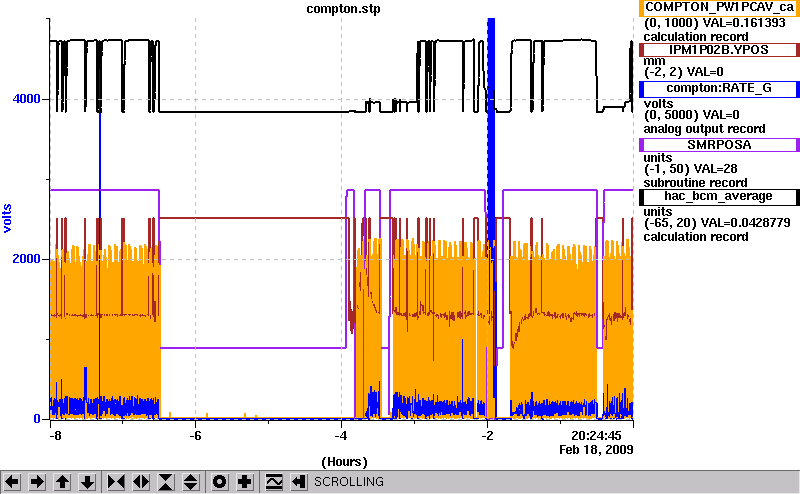
Task: Select the compton:RATE_G legend entry
Action: 718,89
